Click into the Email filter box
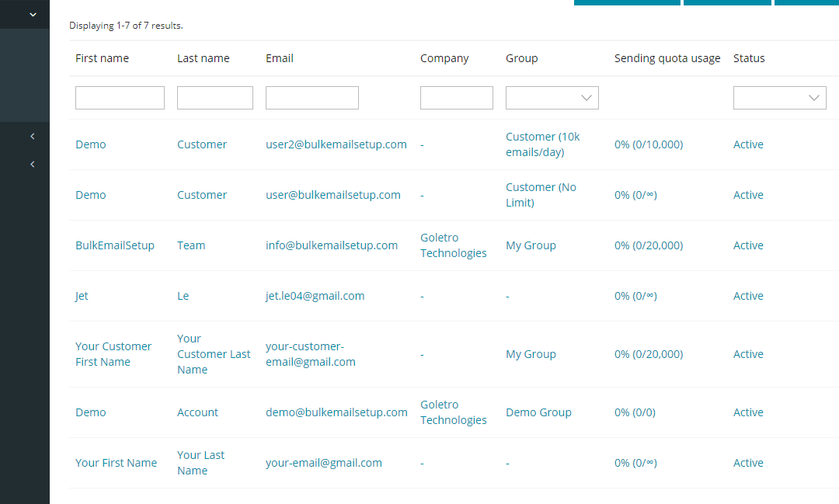 (312, 98)
